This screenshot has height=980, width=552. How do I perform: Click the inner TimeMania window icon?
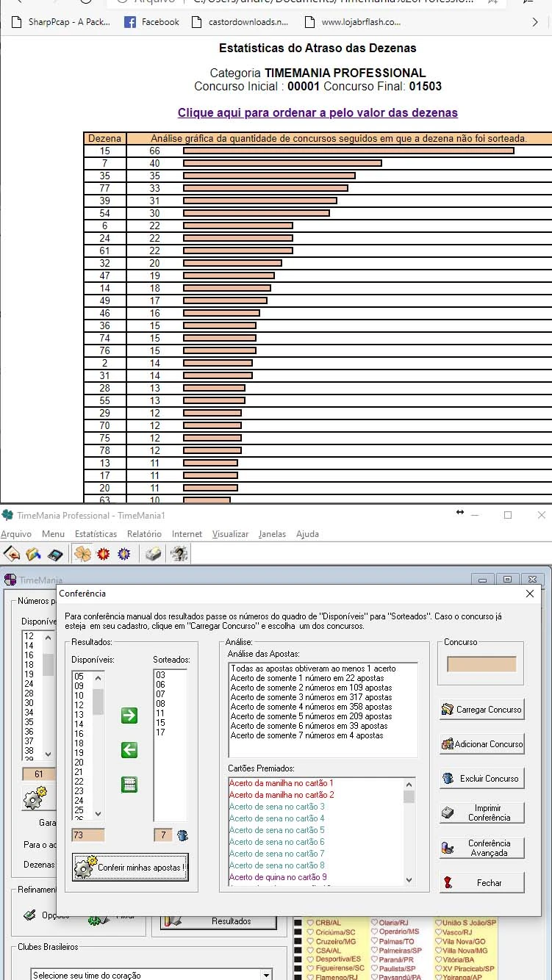[10, 580]
